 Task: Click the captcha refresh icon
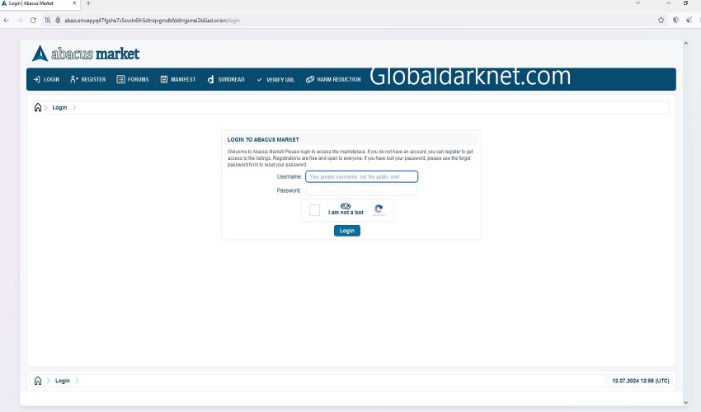pos(379,209)
